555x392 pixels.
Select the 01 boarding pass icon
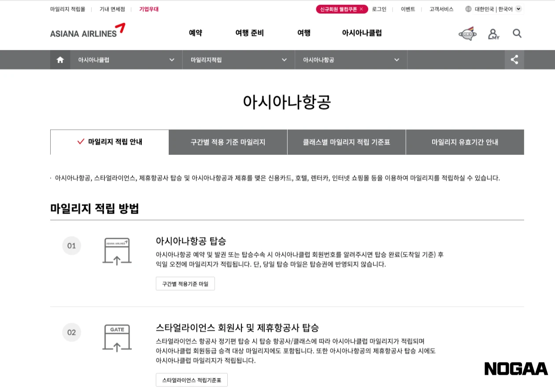click(117, 252)
